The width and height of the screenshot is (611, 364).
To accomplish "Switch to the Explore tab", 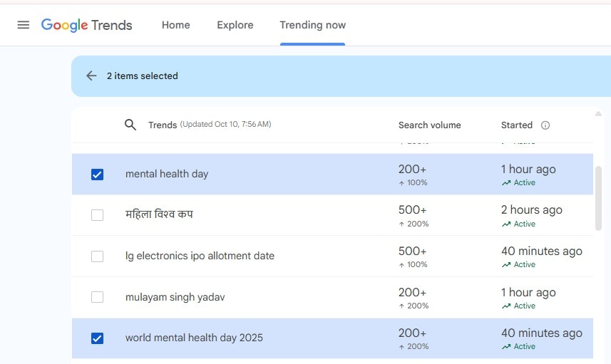I will coord(235,25).
